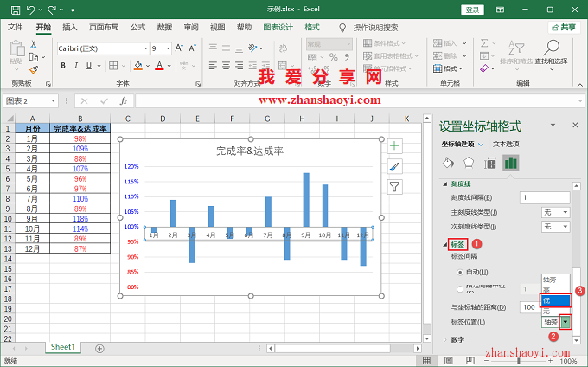Switch to the 格式 ribbon tab
Screen dimensions: 588x367
[312, 28]
